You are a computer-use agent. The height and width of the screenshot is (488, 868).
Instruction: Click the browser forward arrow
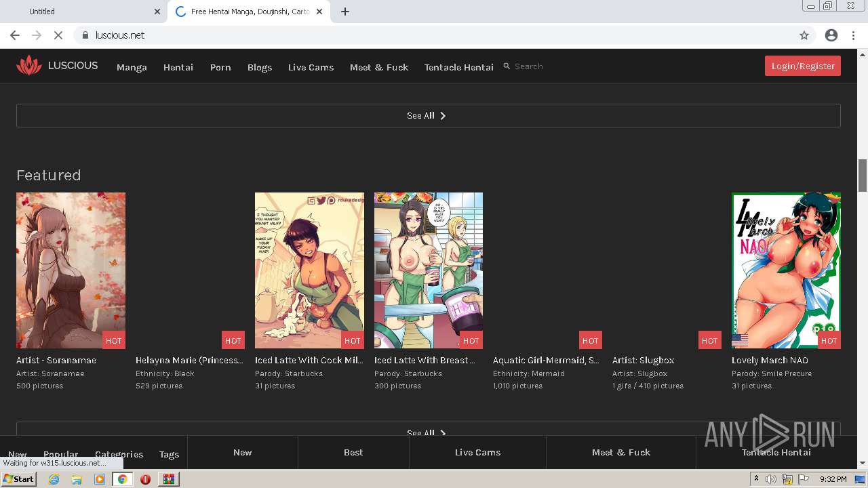37,35
